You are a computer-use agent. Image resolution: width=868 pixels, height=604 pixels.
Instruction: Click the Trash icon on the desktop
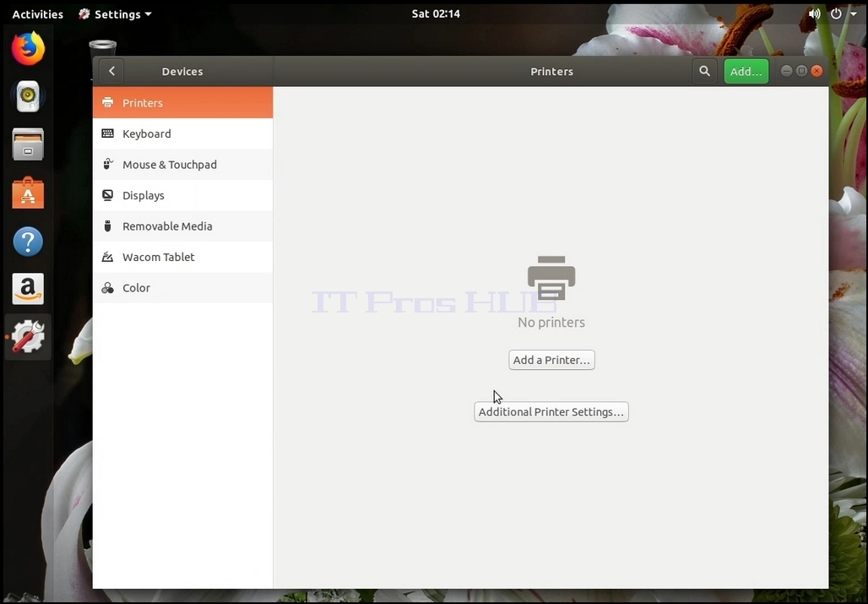coord(103,47)
